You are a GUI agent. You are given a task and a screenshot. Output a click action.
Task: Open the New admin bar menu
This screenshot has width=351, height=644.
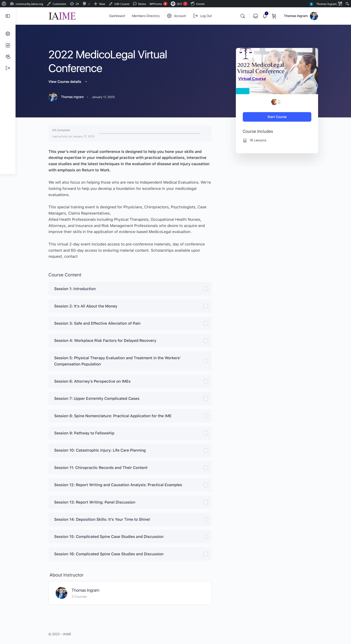pos(99,4)
